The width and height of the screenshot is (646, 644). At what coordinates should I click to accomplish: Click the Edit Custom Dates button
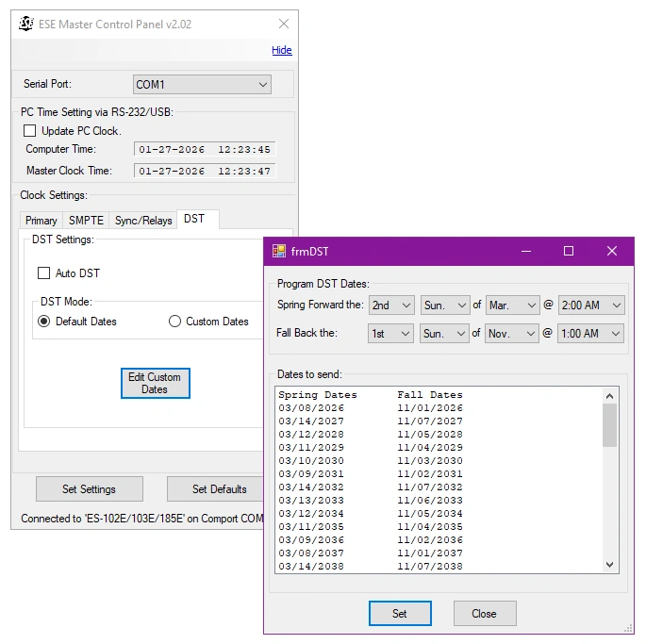click(156, 383)
